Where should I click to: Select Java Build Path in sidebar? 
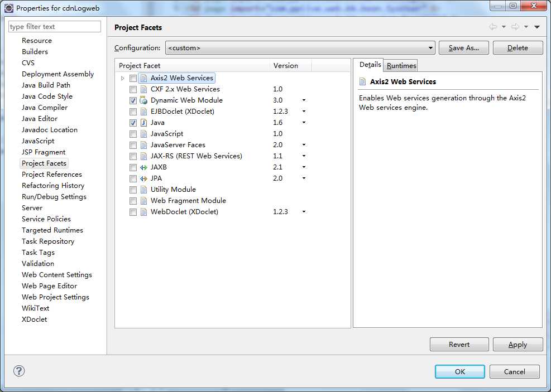pos(46,85)
